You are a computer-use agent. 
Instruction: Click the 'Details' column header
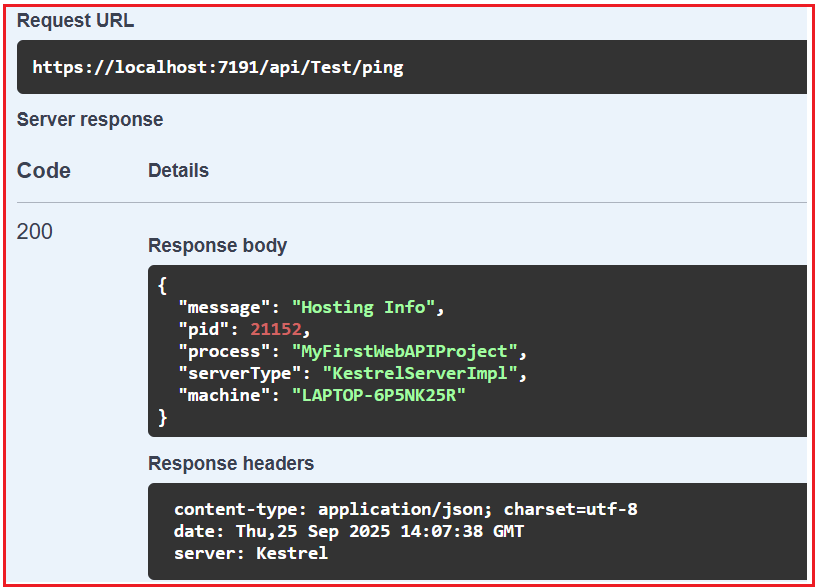178,171
